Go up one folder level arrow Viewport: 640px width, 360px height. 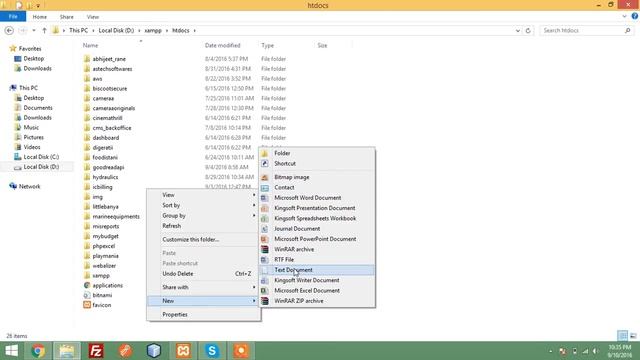pyautogui.click(x=44, y=31)
